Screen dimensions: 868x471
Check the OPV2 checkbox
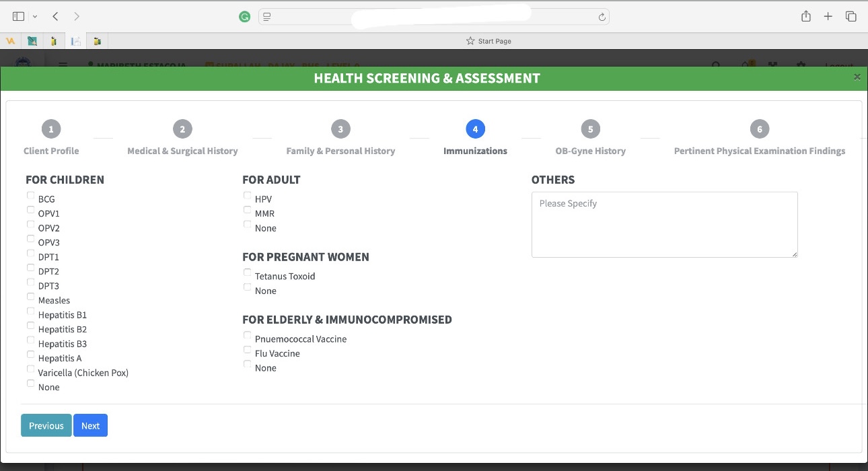coord(30,224)
